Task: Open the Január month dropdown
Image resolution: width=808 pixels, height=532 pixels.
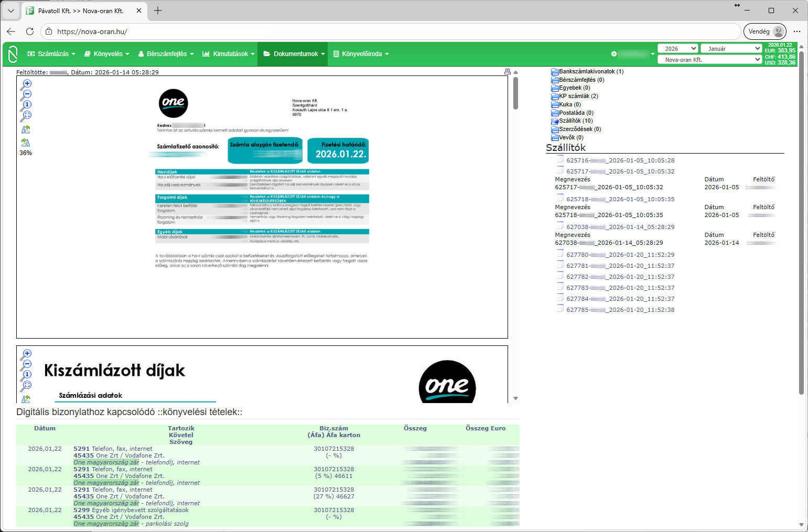Action: click(x=730, y=49)
